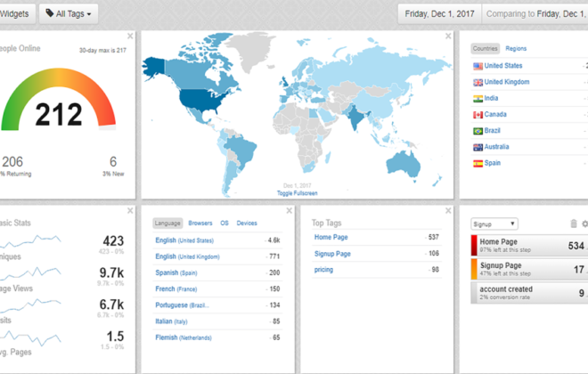Click the United States on the map
The height and width of the screenshot is (374, 588).
200,101
